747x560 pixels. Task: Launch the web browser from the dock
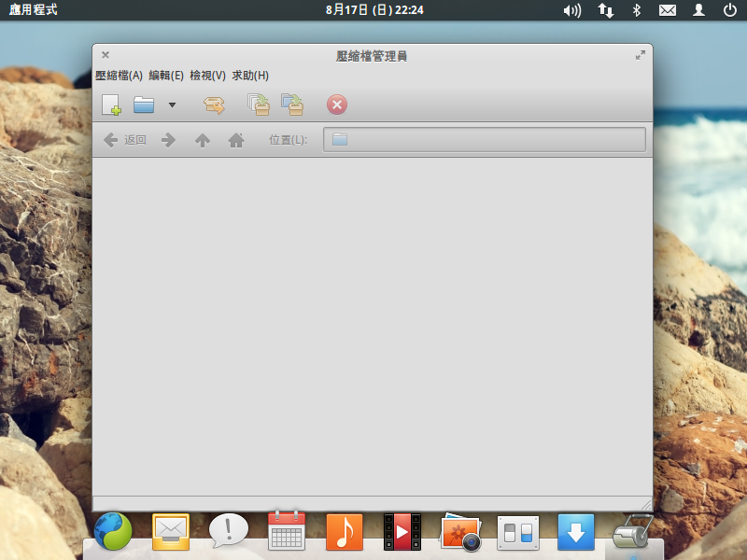tap(113, 531)
